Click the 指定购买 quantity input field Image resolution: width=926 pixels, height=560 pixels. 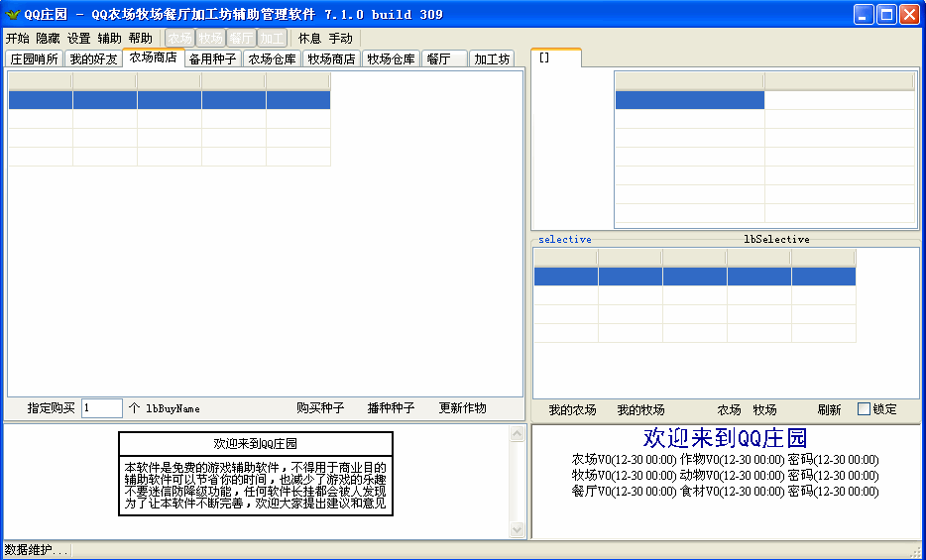tap(101, 408)
